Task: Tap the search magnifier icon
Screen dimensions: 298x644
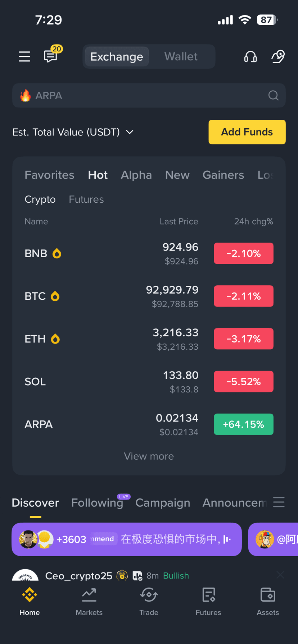Action: [274, 96]
